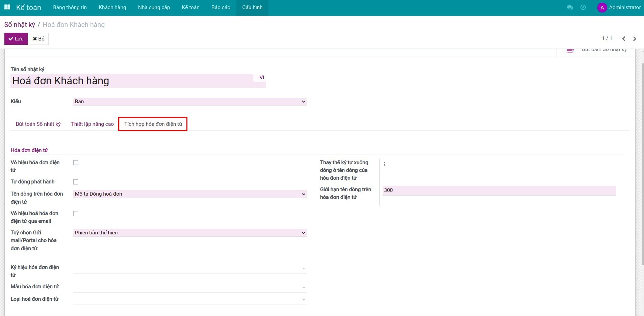
Task: Click the Administrator avatar icon
Action: coord(602,7)
